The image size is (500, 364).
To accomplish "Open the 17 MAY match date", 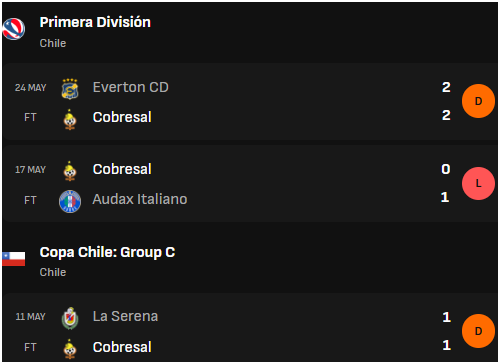I will pos(30,170).
